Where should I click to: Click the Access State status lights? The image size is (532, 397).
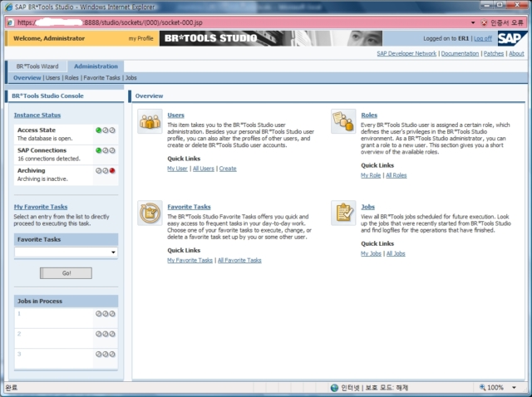coord(106,130)
